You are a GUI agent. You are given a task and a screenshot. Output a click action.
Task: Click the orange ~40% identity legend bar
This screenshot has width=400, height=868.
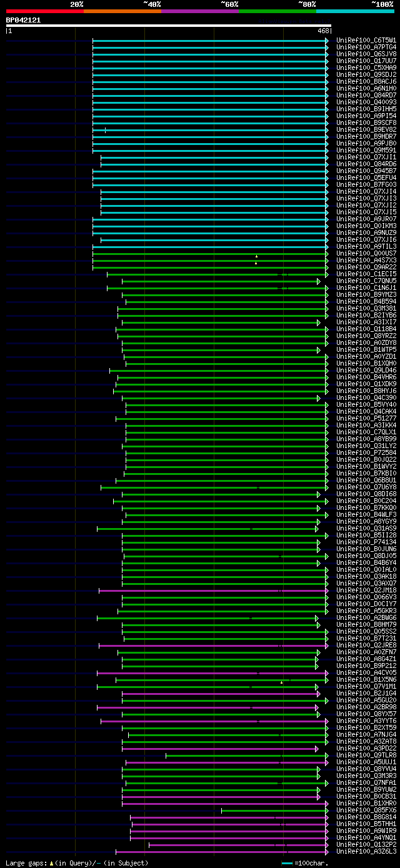click(122, 11)
